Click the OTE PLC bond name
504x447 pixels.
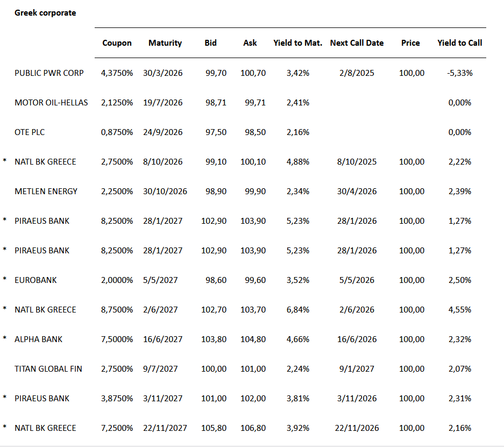[x=30, y=132]
